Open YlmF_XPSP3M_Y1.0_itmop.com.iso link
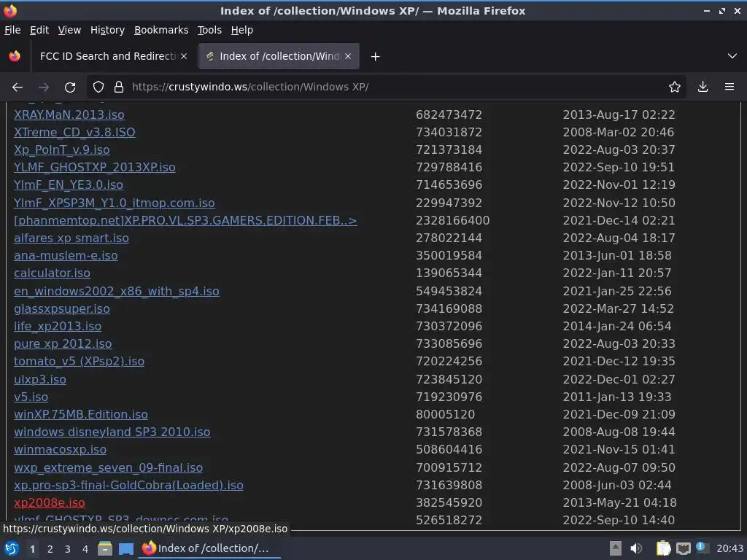The width and height of the screenshot is (747, 560). (115, 203)
